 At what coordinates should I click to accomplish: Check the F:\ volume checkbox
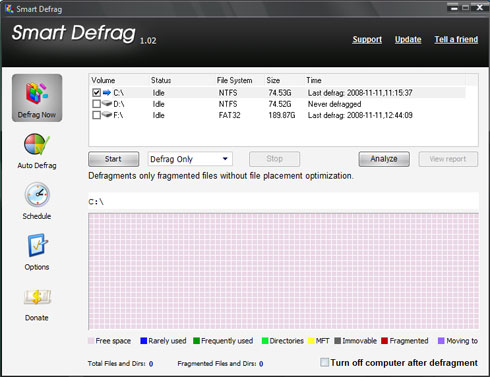96,115
